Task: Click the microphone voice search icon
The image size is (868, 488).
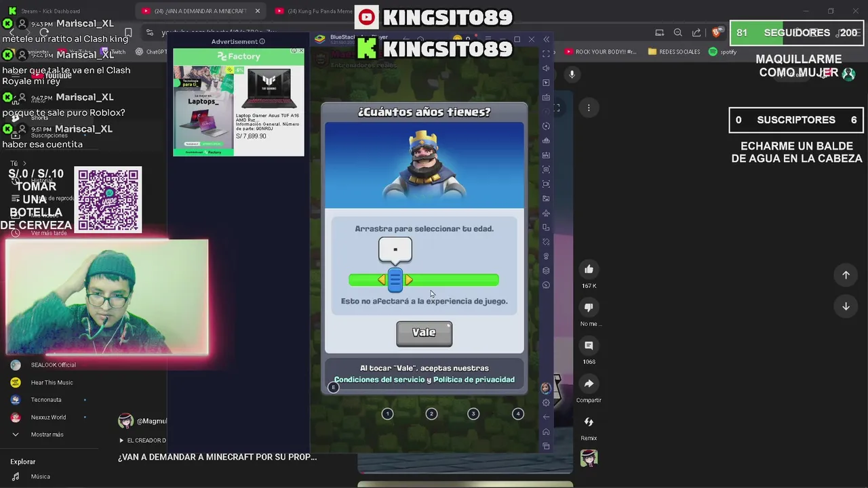Action: (572, 75)
